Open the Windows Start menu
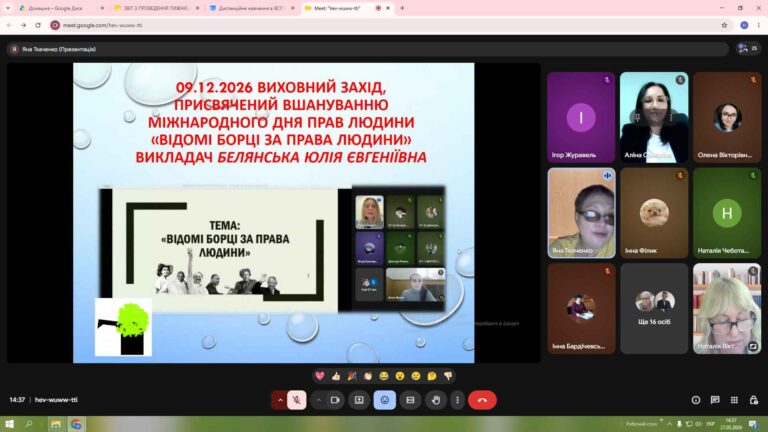The image size is (768, 432). [9, 424]
